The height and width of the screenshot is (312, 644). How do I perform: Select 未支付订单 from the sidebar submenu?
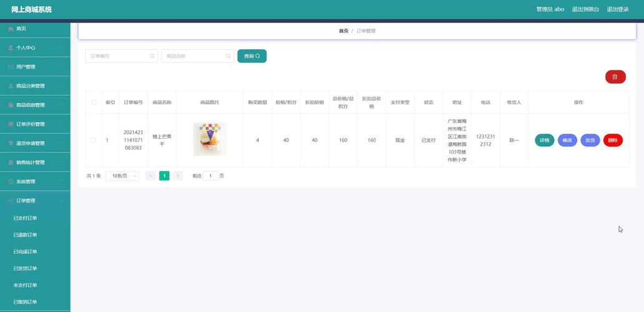pyautogui.click(x=25, y=285)
